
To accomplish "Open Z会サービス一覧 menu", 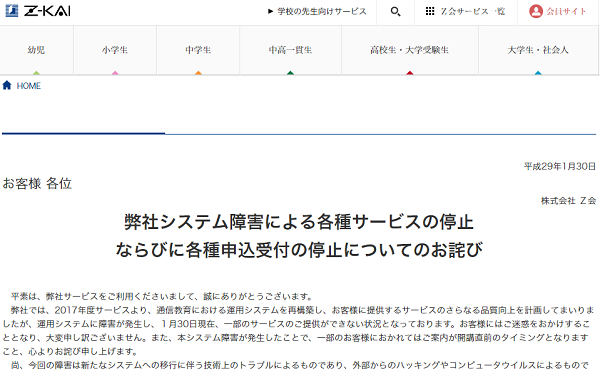I will [473, 11].
